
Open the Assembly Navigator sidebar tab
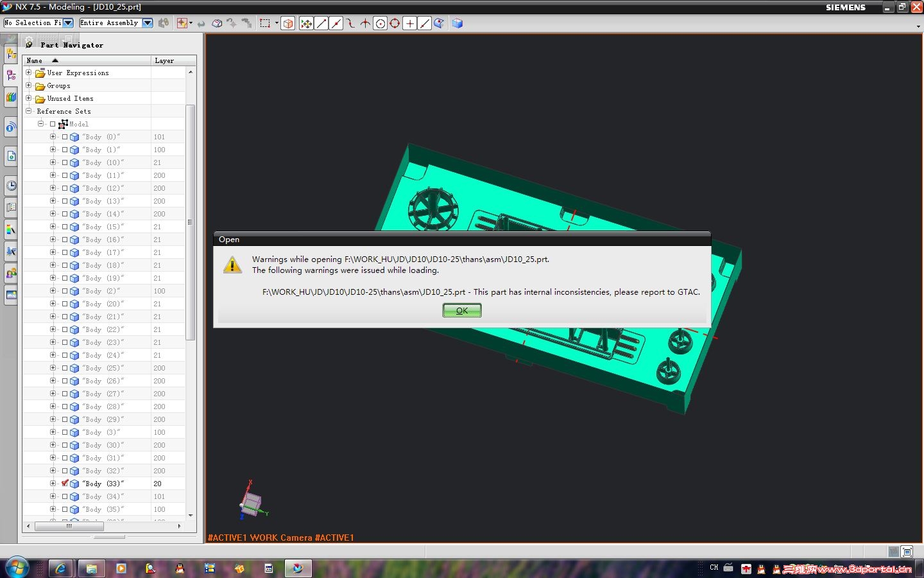coord(11,54)
